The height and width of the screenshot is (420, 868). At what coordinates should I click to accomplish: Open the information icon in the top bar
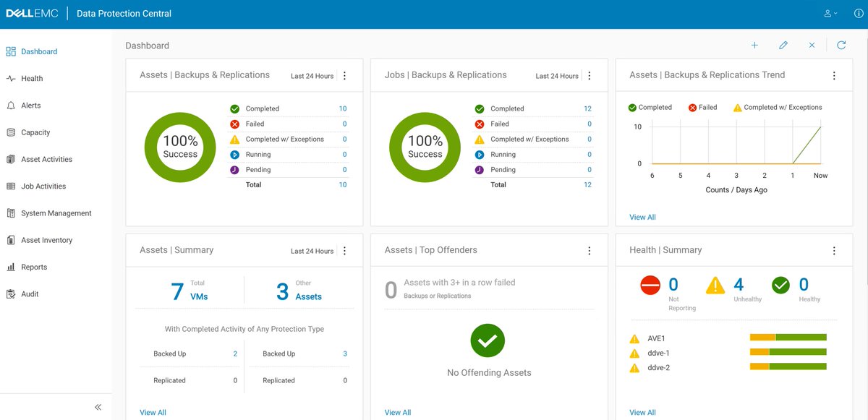click(858, 12)
